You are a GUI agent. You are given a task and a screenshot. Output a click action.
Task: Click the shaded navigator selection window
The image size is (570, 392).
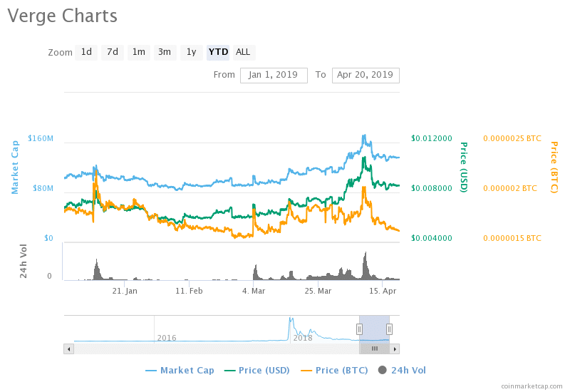tap(374, 329)
